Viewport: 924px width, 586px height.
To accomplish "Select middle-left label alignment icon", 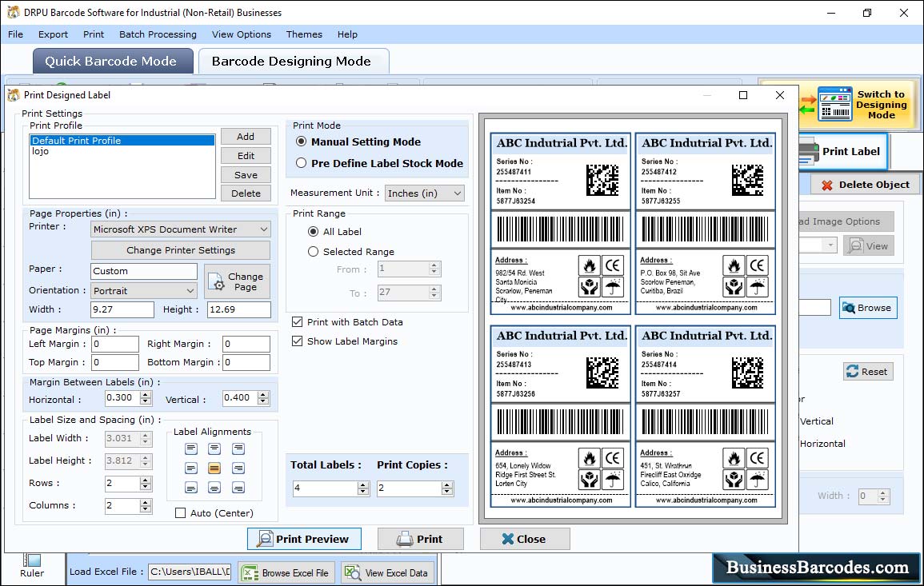I will 191,468.
